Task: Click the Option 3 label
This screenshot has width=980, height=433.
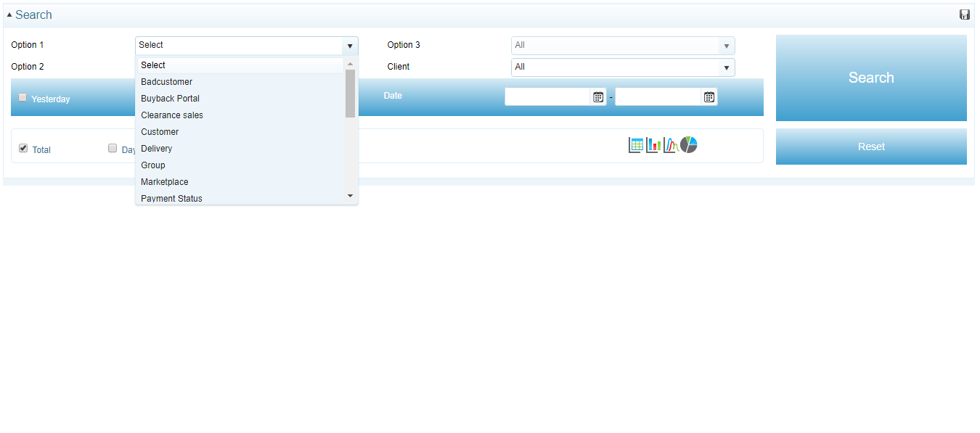Action: [404, 45]
